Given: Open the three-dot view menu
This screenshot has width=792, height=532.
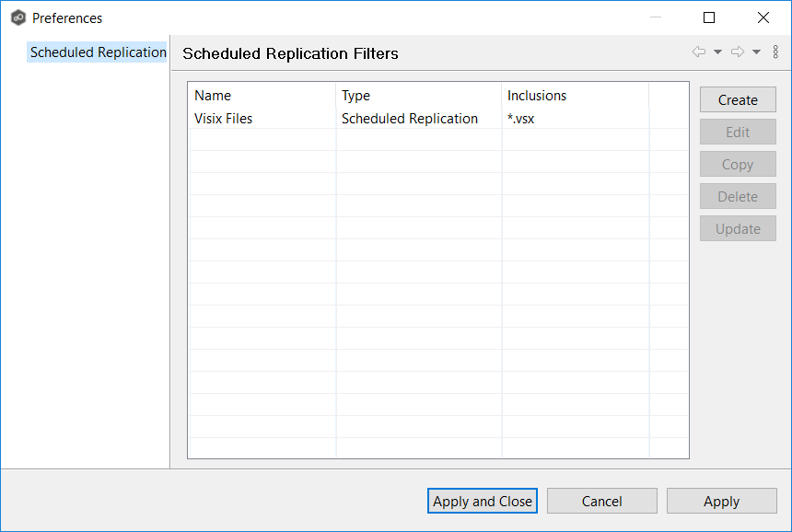Looking at the screenshot, I should [775, 52].
